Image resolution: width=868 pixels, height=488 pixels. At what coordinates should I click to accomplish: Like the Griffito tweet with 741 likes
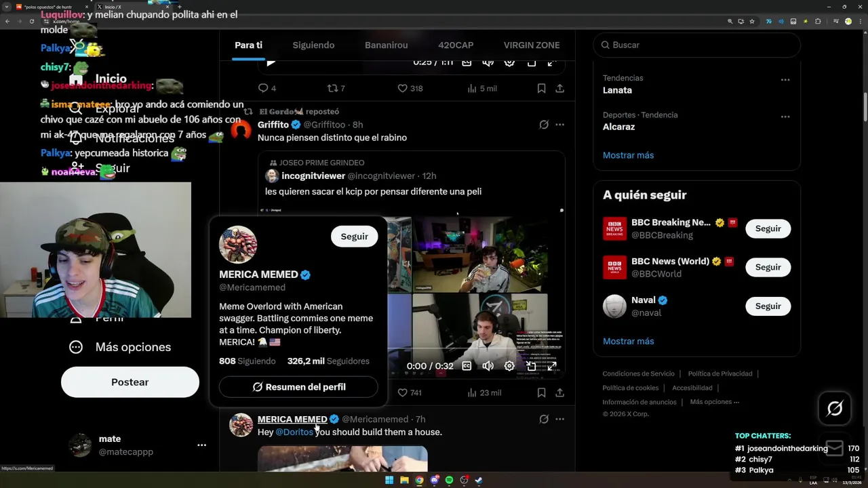tap(410, 392)
